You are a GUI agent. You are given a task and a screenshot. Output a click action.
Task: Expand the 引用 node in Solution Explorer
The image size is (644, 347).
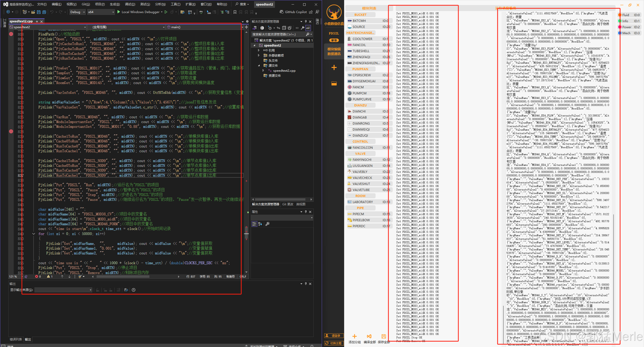259,50
